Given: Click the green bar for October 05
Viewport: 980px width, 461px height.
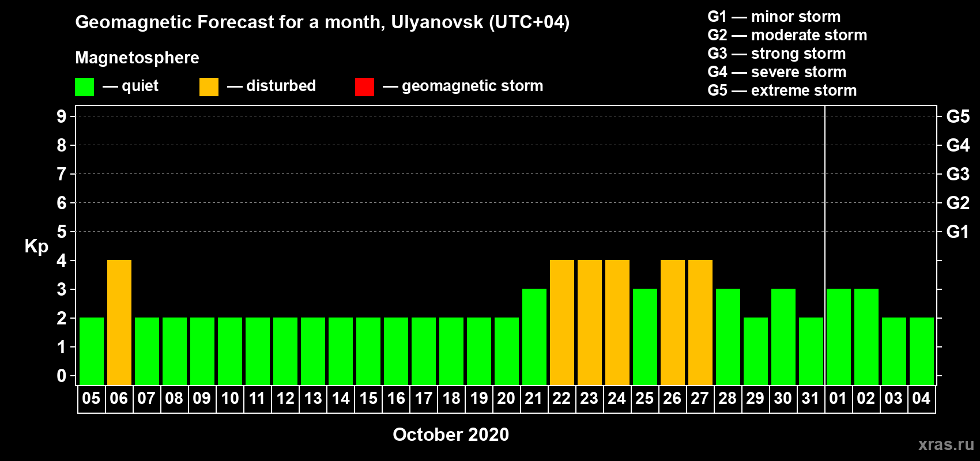Looking at the screenshot, I should click(x=92, y=351).
